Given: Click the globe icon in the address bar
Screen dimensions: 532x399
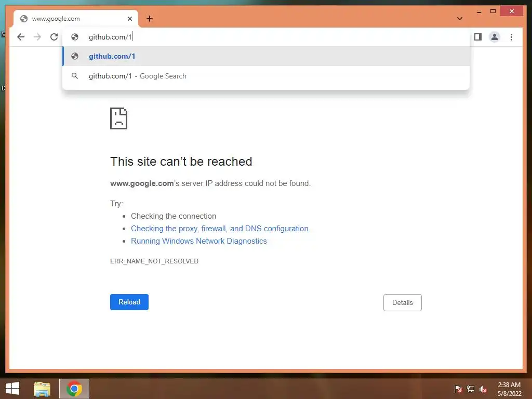Looking at the screenshot, I should pyautogui.click(x=75, y=37).
